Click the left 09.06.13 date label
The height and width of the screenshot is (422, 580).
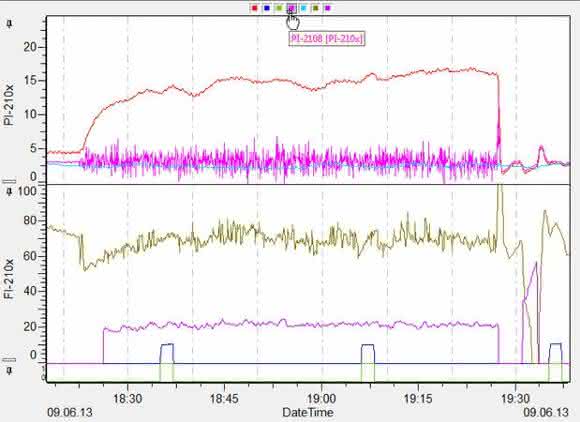click(x=70, y=412)
